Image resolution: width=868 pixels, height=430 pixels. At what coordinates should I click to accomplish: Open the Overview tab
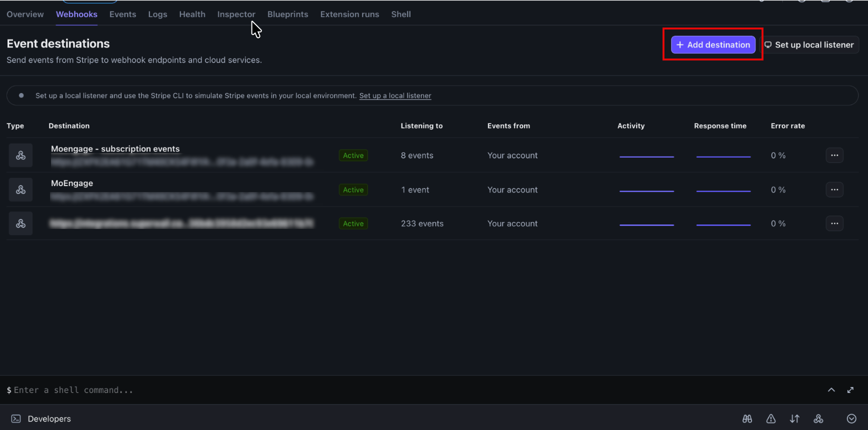click(x=25, y=14)
